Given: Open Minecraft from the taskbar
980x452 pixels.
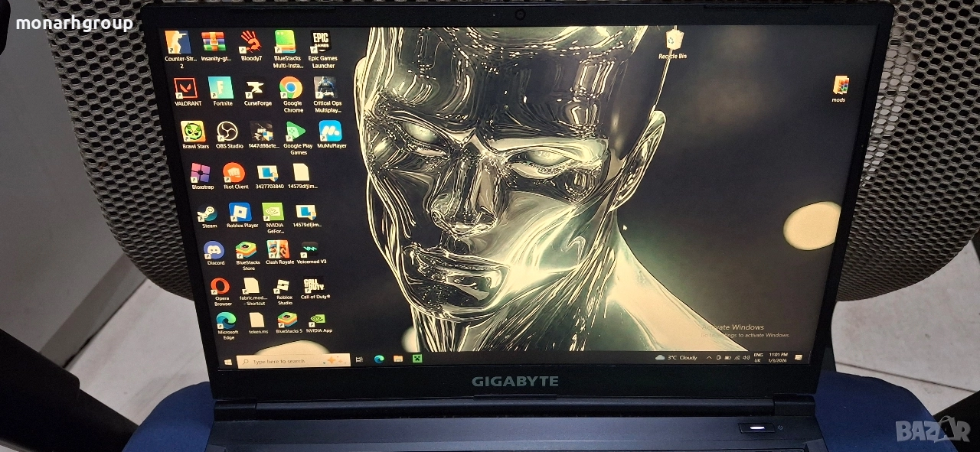Looking at the screenshot, I should click(417, 358).
